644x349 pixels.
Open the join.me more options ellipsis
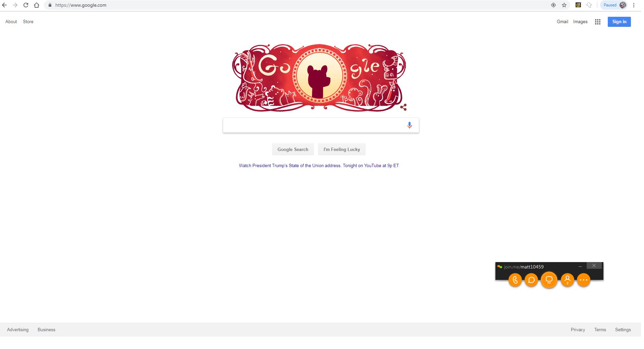584,280
